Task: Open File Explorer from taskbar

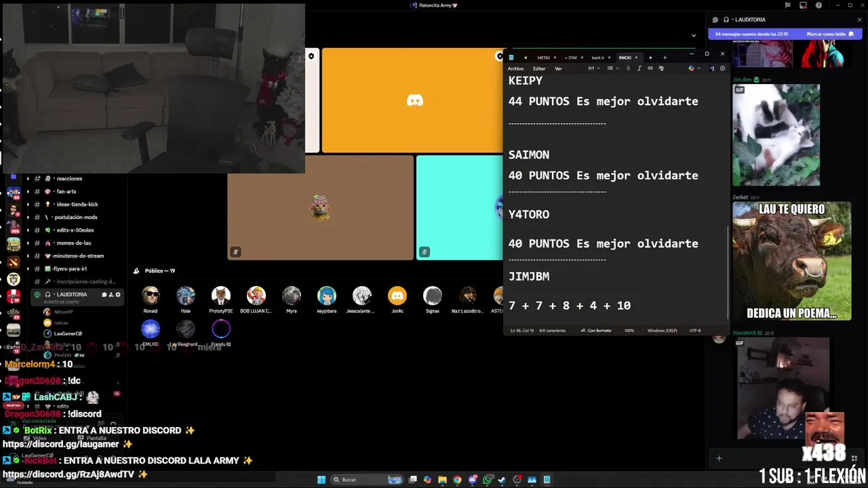Action: (x=442, y=480)
